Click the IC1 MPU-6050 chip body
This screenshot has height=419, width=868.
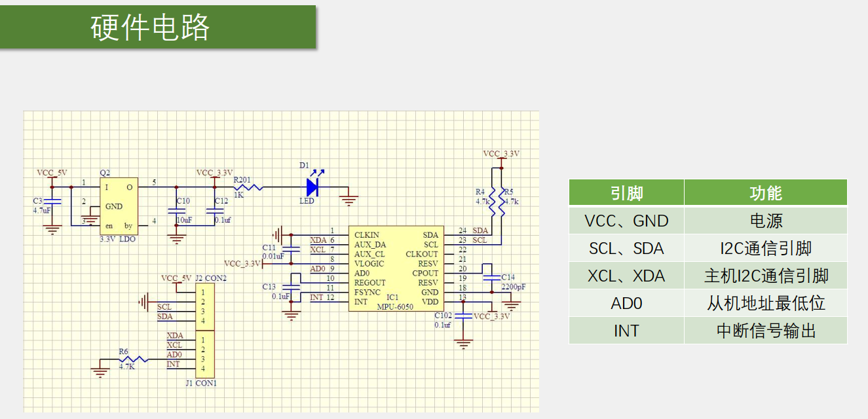tap(396, 268)
